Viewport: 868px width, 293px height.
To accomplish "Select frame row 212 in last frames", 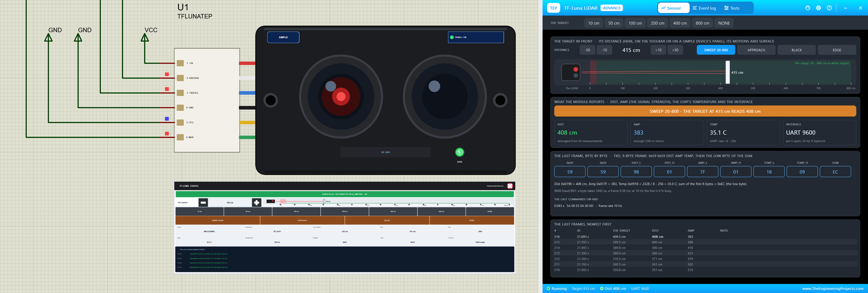I will click(x=705, y=259).
